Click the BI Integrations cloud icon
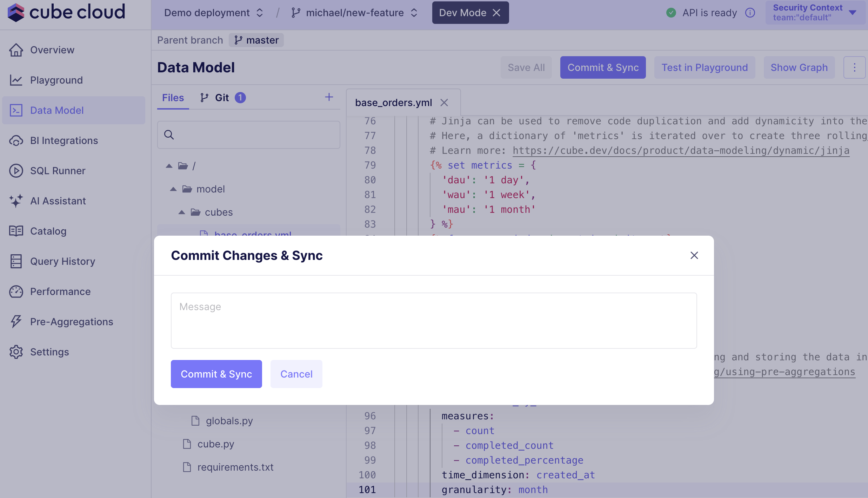The image size is (868, 498). point(16,140)
